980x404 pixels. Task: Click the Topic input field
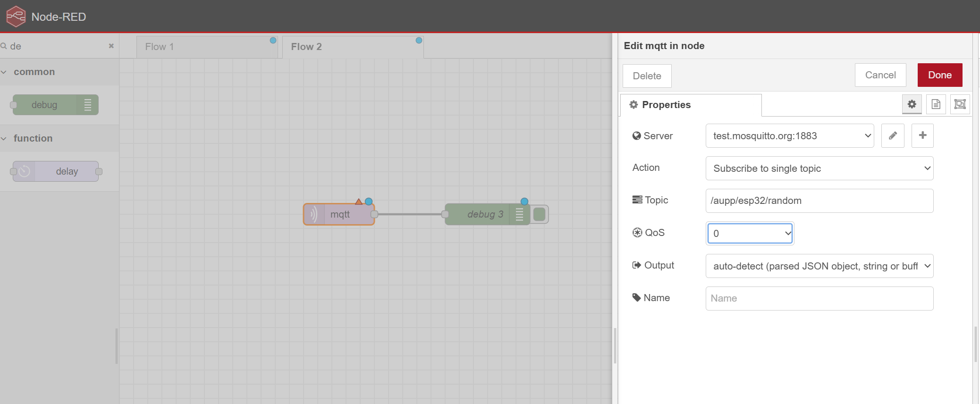pos(819,201)
